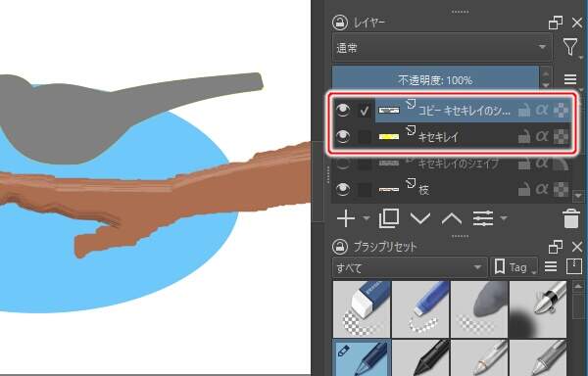
Task: Toggle alpha lock on コピー キセキレイ layer
Action: click(561, 110)
